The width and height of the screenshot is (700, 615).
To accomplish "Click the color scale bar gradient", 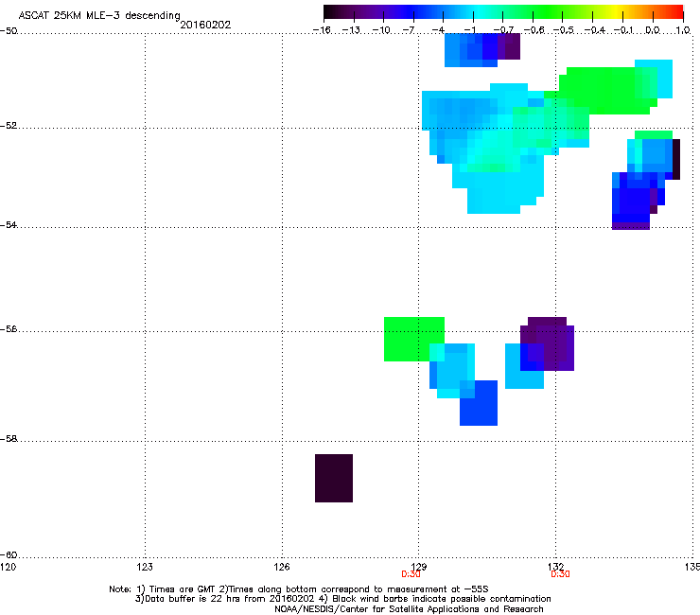I will (x=503, y=12).
